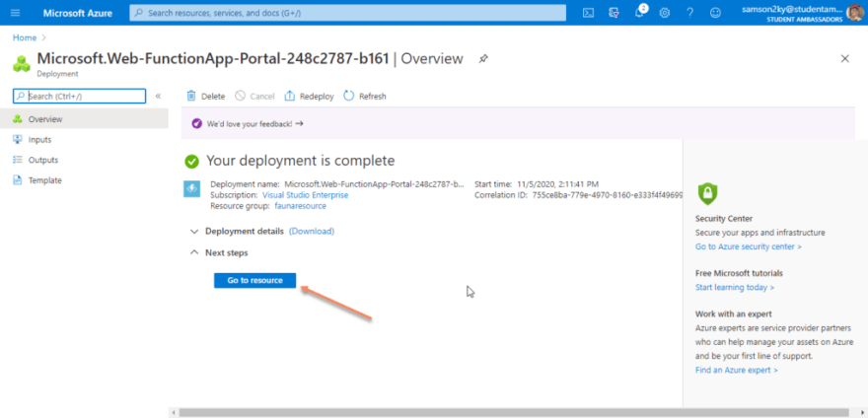868x418 pixels.
Task: Collapse the left menu with double chevron
Action: [158, 96]
